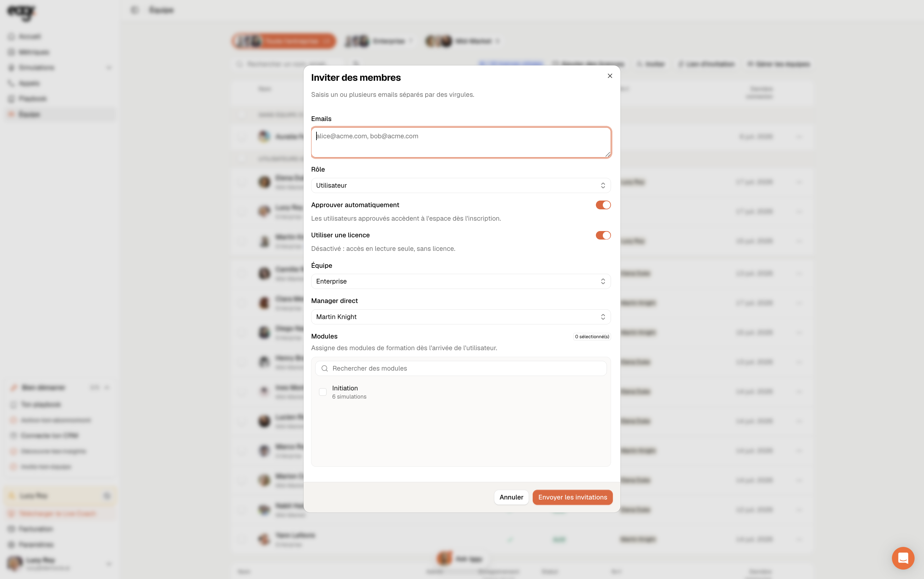924x579 pixels.
Task: Open the orange chat support widget
Action: click(x=903, y=558)
